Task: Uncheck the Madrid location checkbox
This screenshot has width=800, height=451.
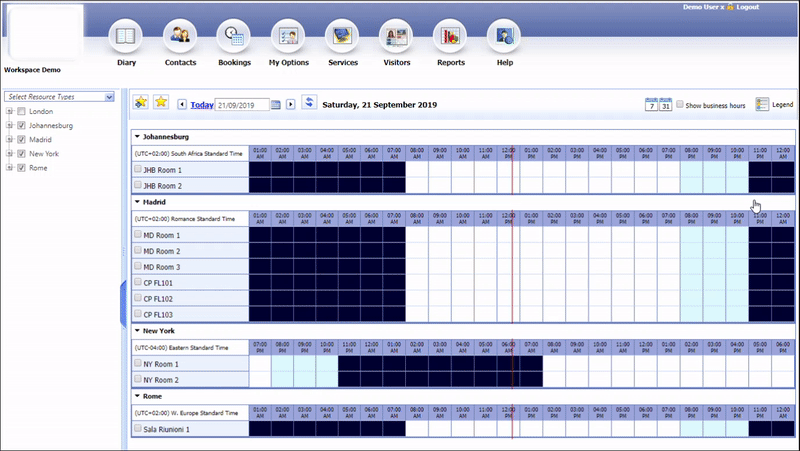Action: [x=21, y=139]
